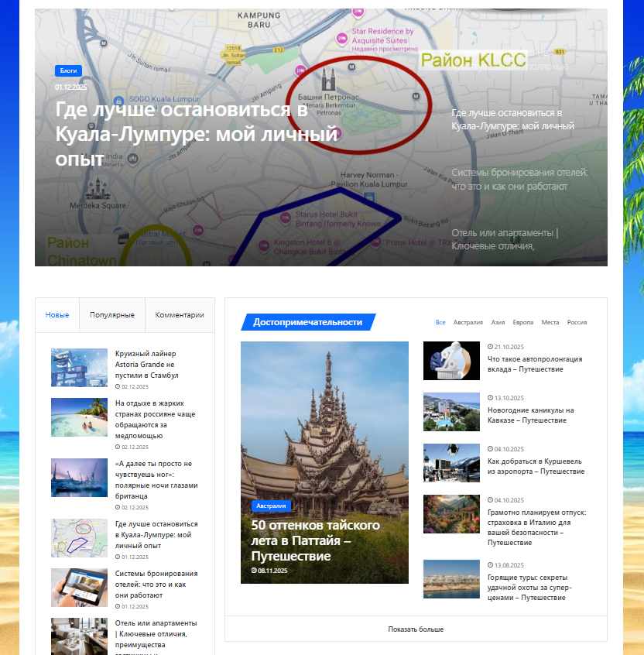Click date 13.08.2025 with clock icon
644x655 pixels.
point(505,565)
